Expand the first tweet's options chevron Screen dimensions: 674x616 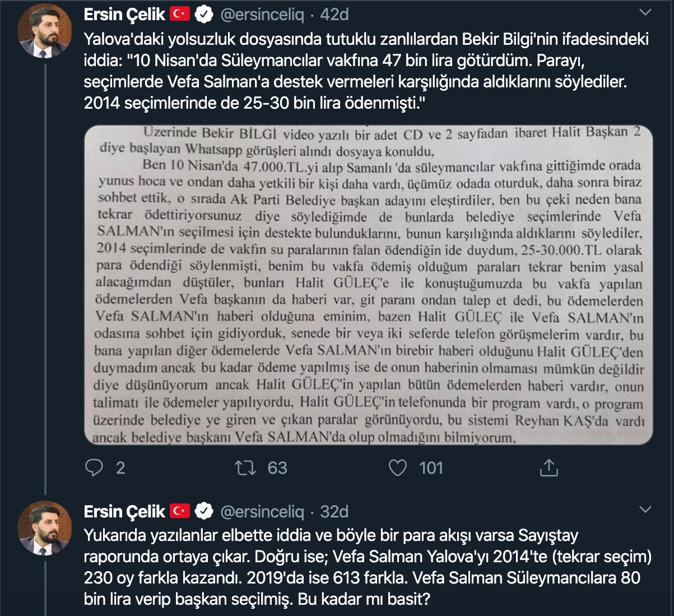[645, 13]
